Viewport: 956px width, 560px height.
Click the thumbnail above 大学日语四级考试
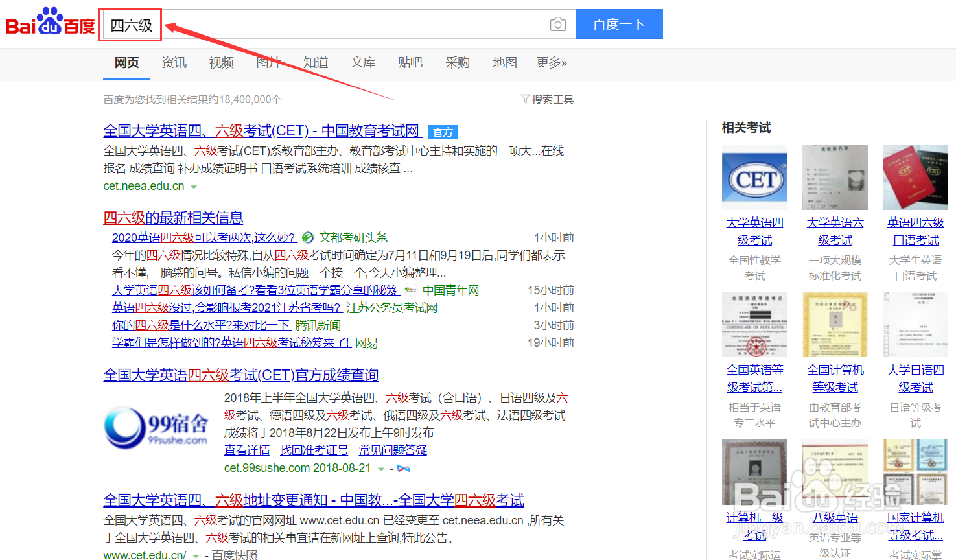tap(915, 324)
